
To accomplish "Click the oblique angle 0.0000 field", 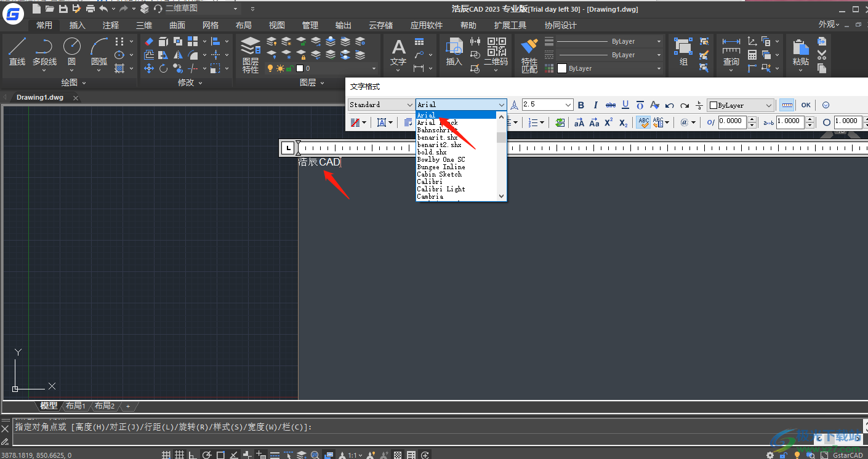I will (x=733, y=122).
